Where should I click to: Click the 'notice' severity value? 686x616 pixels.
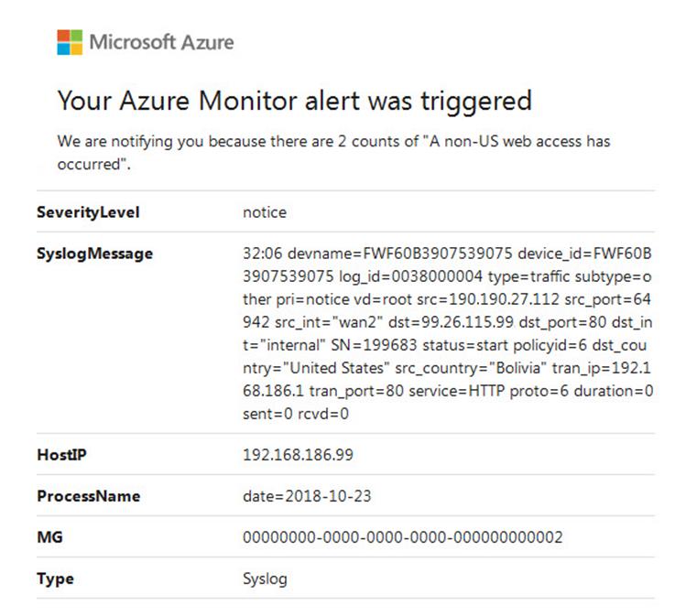pyautogui.click(x=264, y=212)
